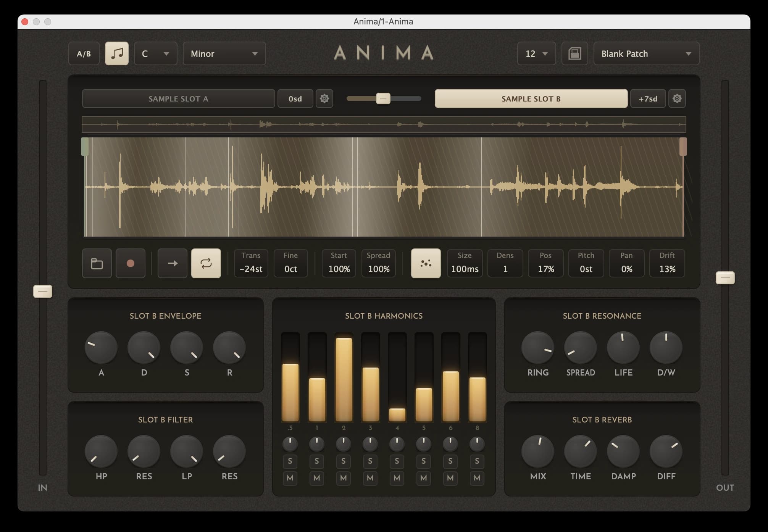Viewport: 768px width, 532px height.
Task: Click the OUT level slider handle
Action: coord(725,278)
